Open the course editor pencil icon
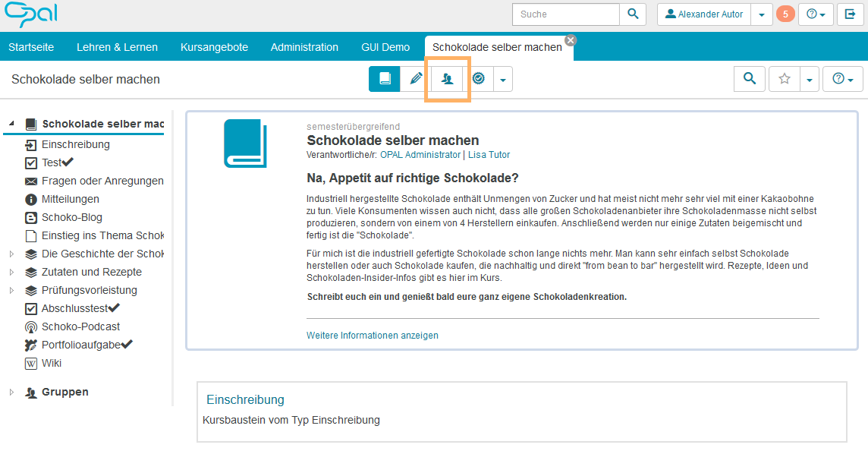This screenshot has width=868, height=451. pos(415,78)
